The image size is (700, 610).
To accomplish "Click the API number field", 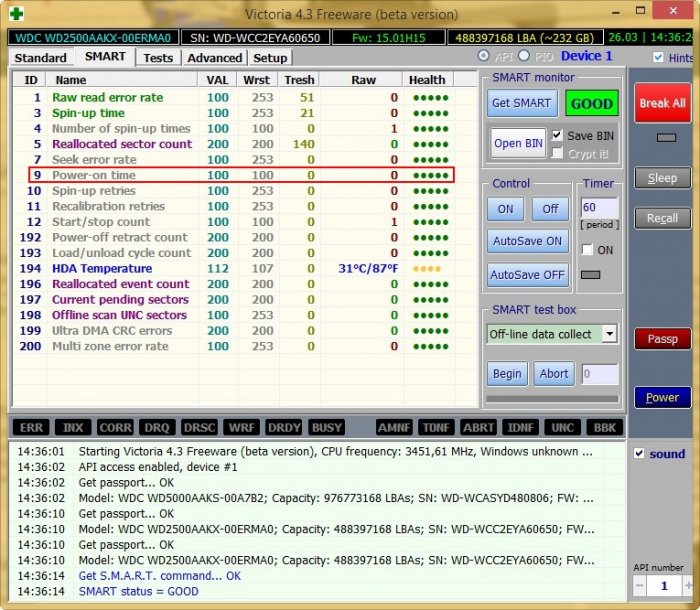I will pos(664,585).
